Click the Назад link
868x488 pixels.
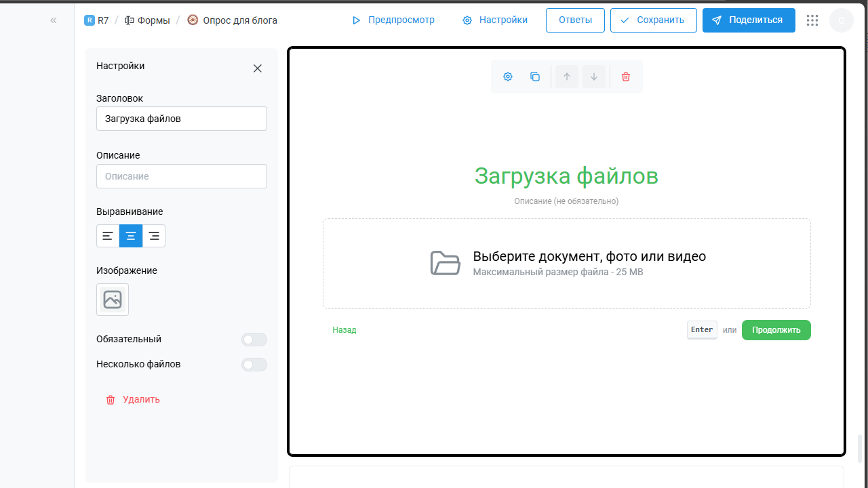pos(344,330)
